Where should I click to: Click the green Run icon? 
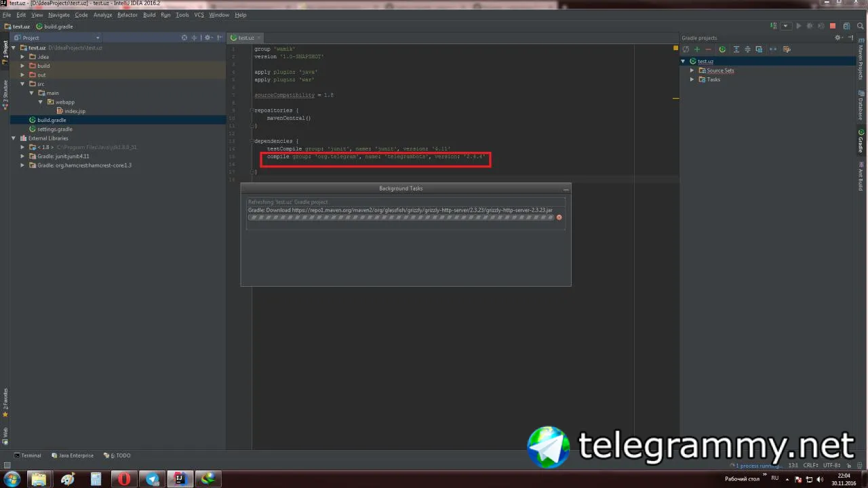coord(798,26)
